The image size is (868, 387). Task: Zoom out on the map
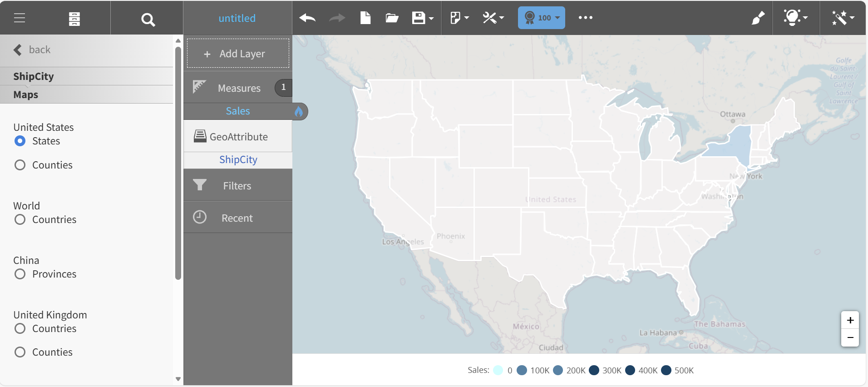click(x=850, y=338)
